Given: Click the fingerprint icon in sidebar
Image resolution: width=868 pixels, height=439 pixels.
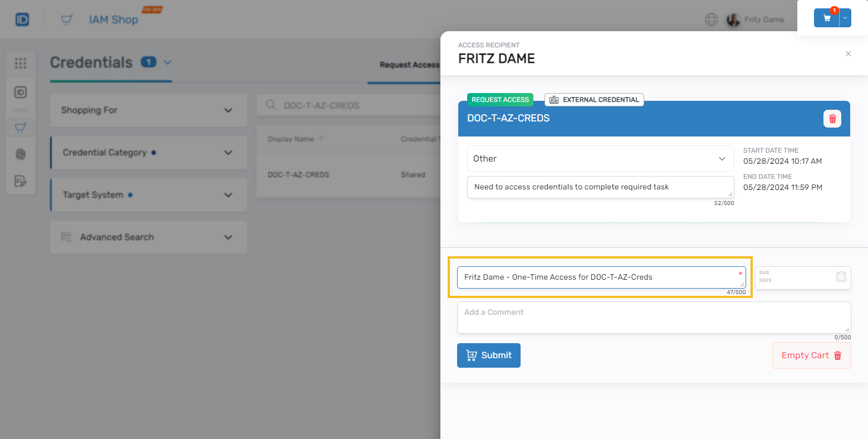Looking at the screenshot, I should tap(21, 155).
